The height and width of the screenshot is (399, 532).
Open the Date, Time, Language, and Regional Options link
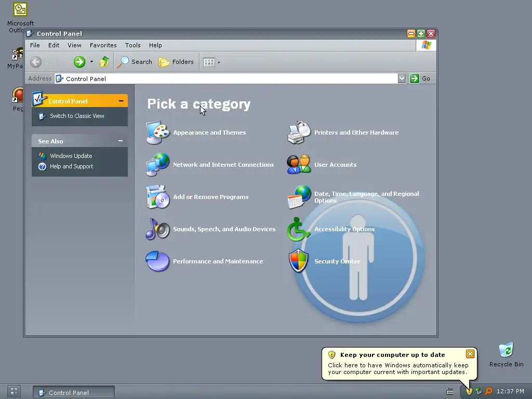click(x=366, y=197)
